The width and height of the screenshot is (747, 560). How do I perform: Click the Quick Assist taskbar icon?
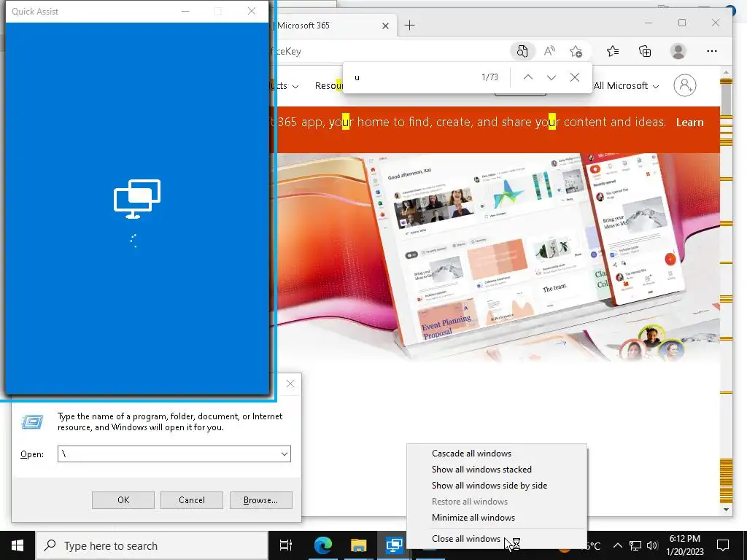[395, 545]
